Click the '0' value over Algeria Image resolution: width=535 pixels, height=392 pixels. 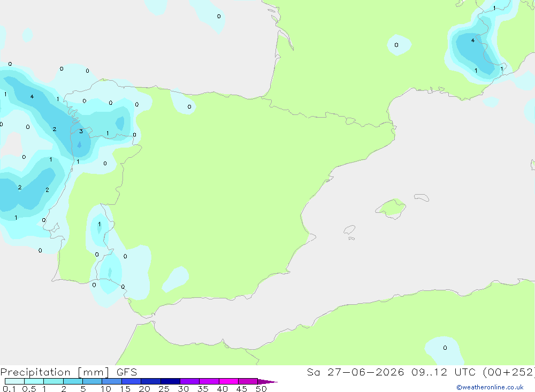[445, 348]
